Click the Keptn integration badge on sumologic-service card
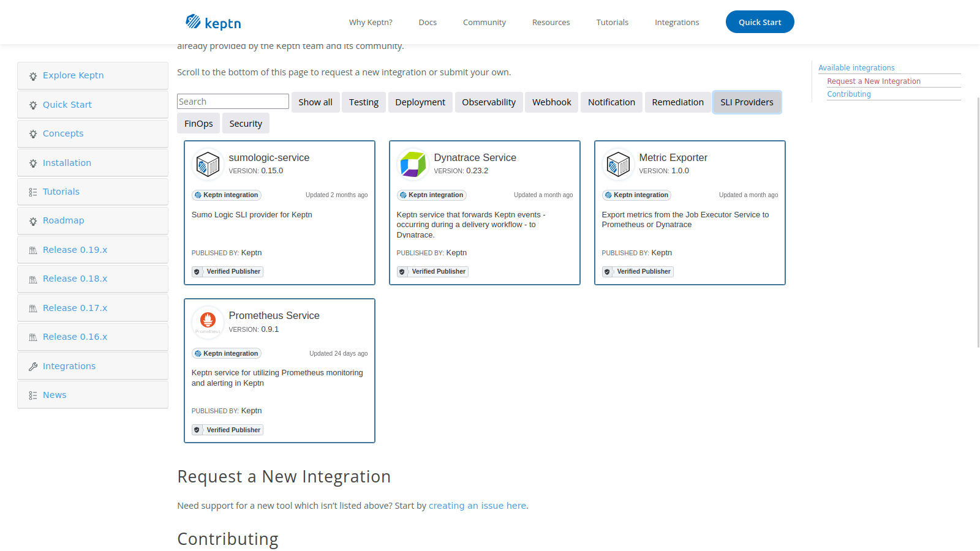Screen dimensions: 980x551 pyautogui.click(x=227, y=195)
